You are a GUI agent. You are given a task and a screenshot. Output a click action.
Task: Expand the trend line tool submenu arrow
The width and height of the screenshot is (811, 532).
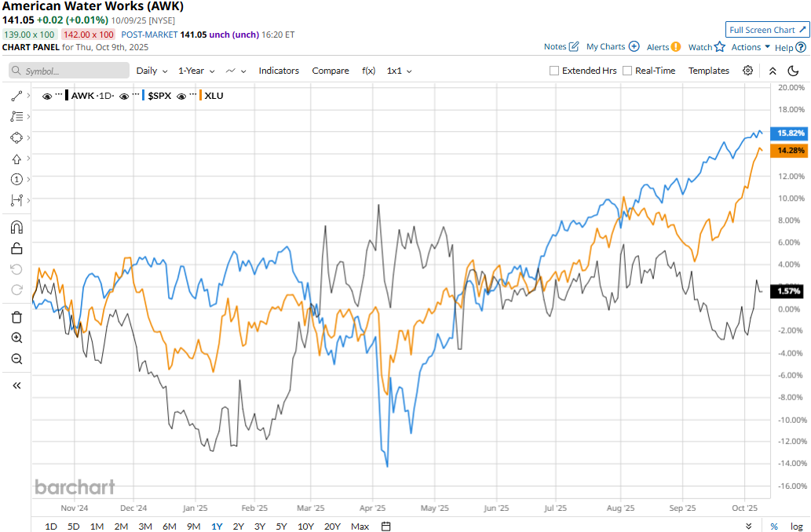pos(28,97)
